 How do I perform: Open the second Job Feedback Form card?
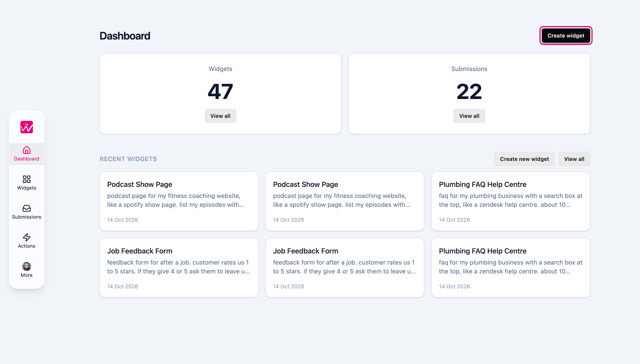345,267
